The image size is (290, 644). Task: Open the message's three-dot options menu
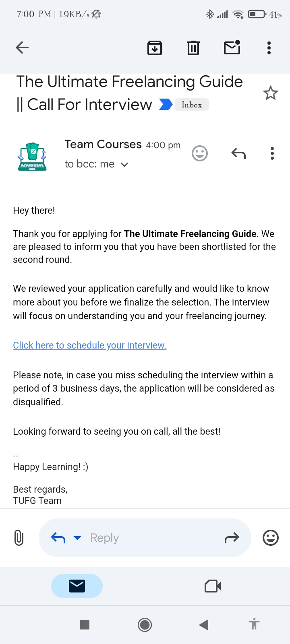pos(272,153)
